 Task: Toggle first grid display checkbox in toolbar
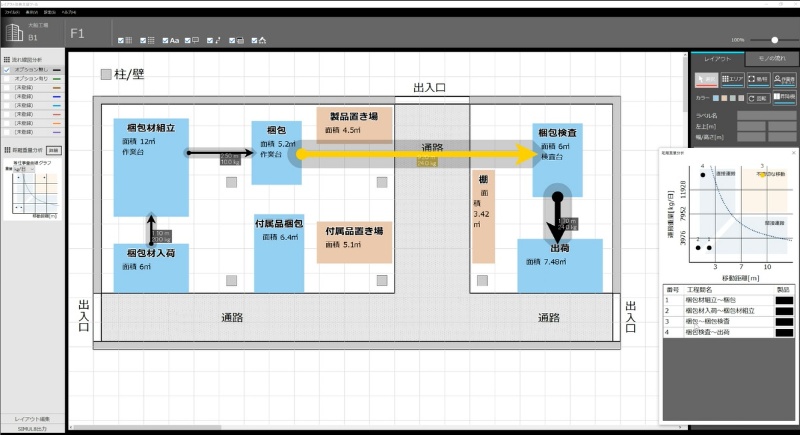tap(122, 41)
